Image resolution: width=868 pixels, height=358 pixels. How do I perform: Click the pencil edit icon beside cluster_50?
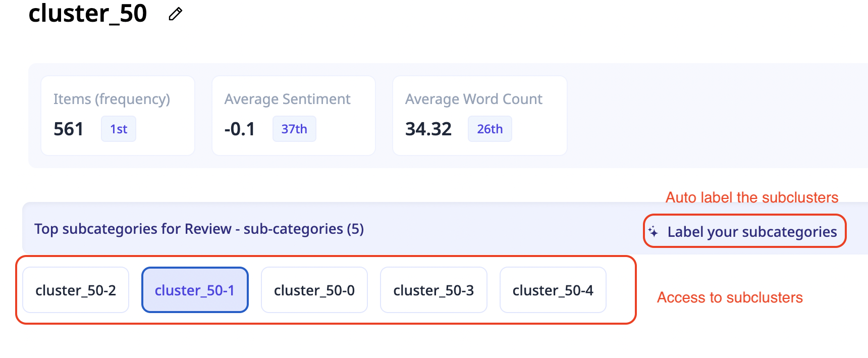175,14
